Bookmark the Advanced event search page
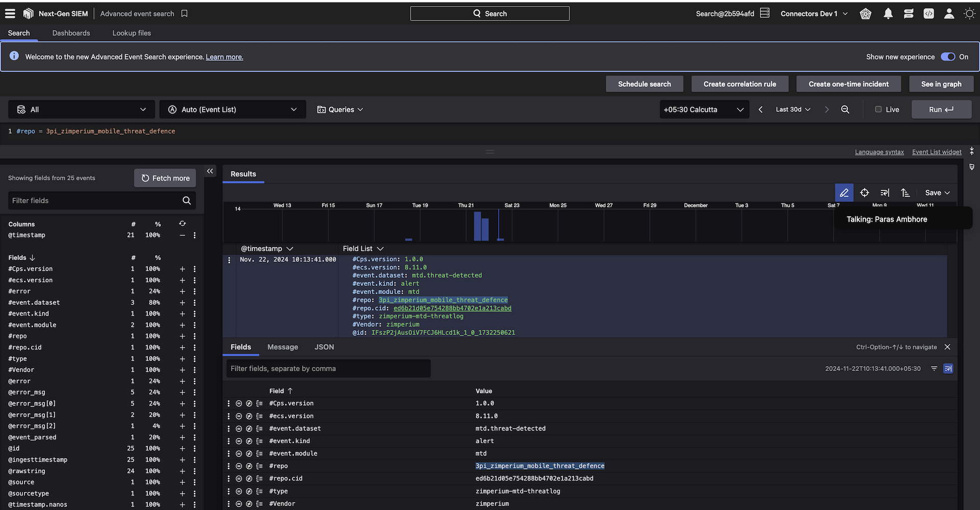980x510 pixels. 184,14
